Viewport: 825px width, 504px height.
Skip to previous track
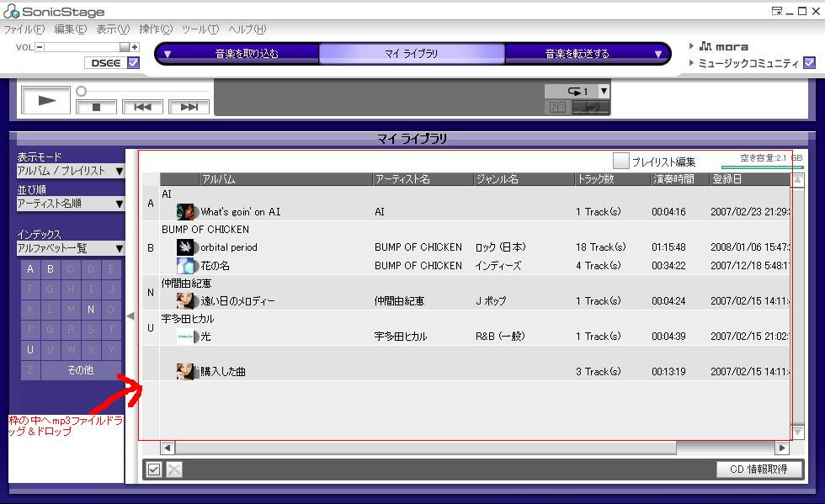tap(142, 107)
